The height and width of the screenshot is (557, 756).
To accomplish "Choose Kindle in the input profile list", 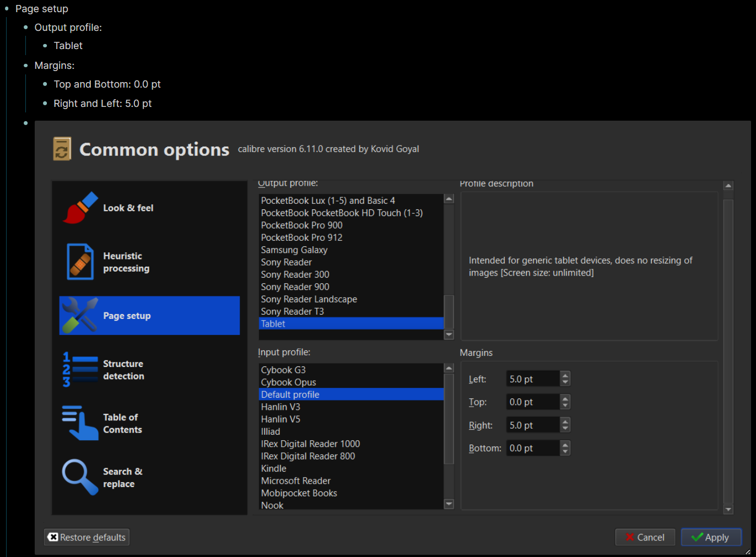I will (274, 469).
